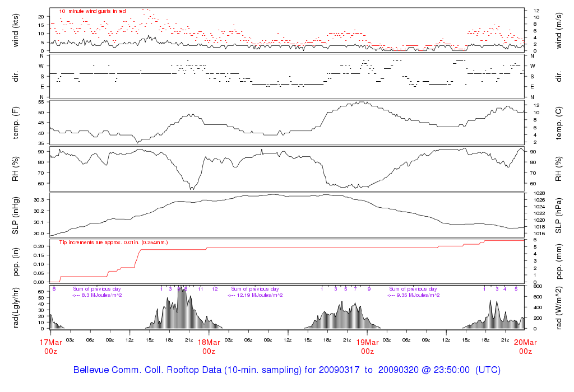The height and width of the screenshot is (392, 574).
Task: Select the 'rad(Lgly/hr)' axis label
Action: tap(16, 308)
